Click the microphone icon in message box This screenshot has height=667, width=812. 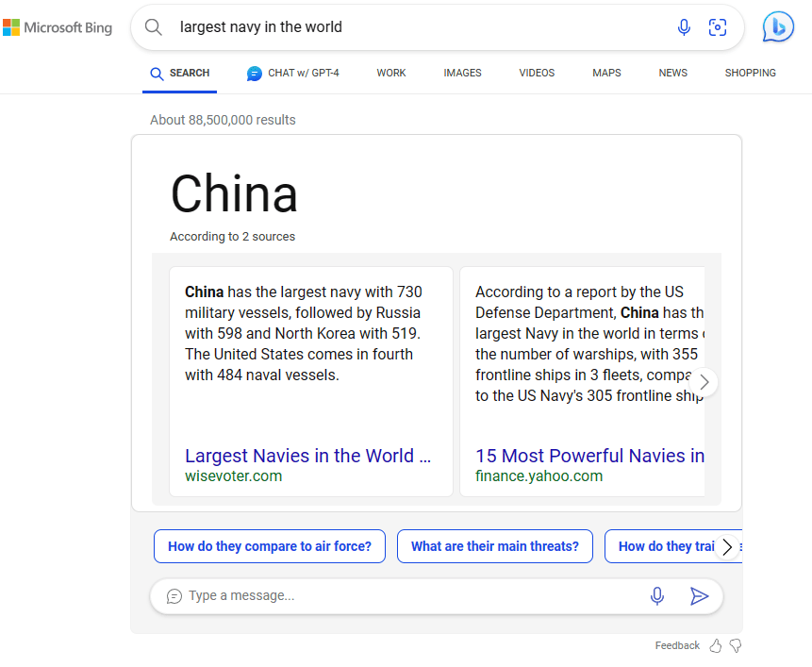(657, 595)
